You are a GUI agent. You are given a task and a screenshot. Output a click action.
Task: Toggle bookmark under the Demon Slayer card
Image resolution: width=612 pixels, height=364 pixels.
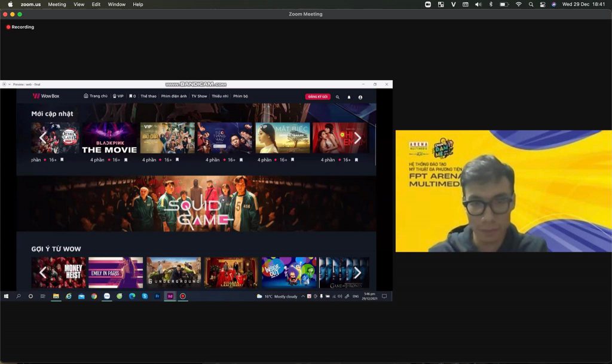(62, 160)
